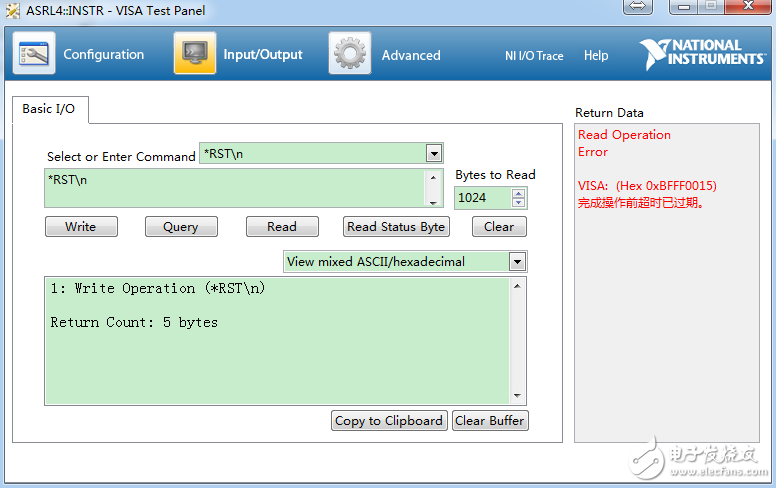Close the VISA Test Panel window
The image size is (776, 488).
(748, 6)
